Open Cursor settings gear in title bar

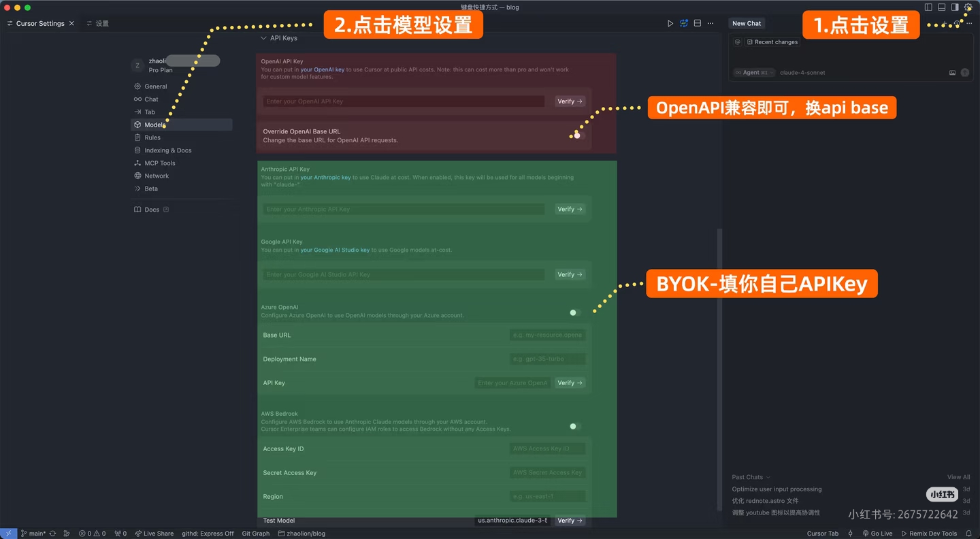click(968, 7)
